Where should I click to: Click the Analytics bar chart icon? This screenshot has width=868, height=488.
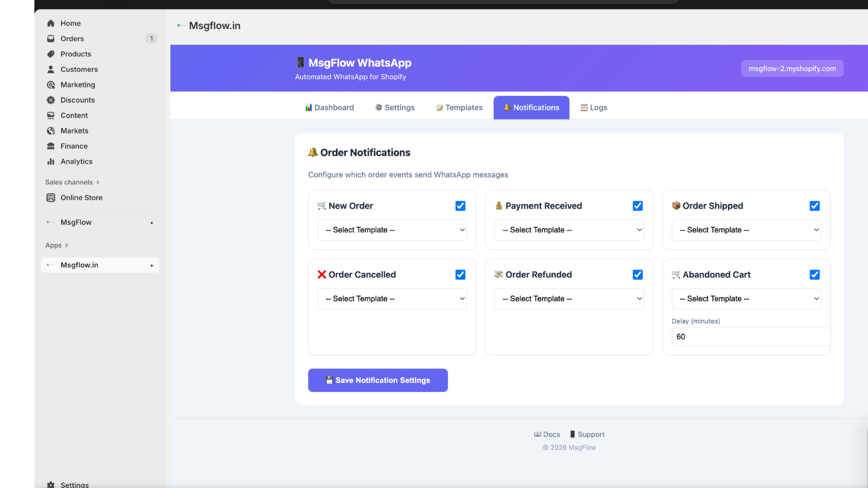50,162
